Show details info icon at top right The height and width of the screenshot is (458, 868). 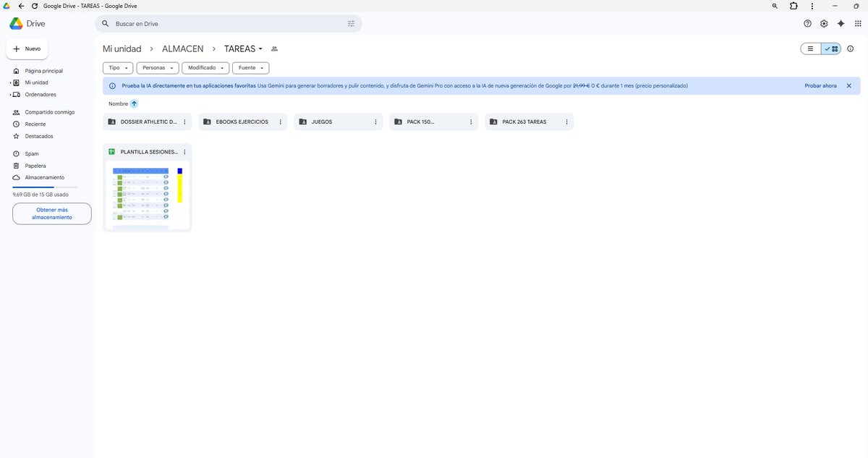coord(851,49)
